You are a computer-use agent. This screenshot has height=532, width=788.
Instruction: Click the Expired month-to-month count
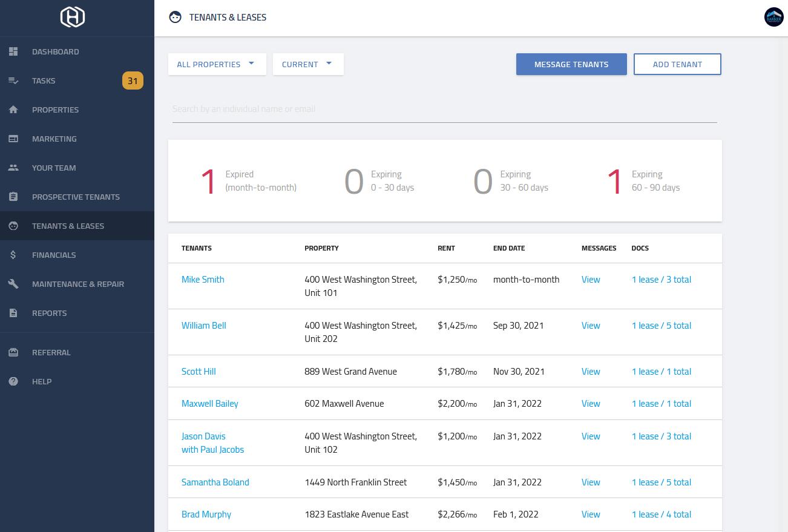point(208,181)
